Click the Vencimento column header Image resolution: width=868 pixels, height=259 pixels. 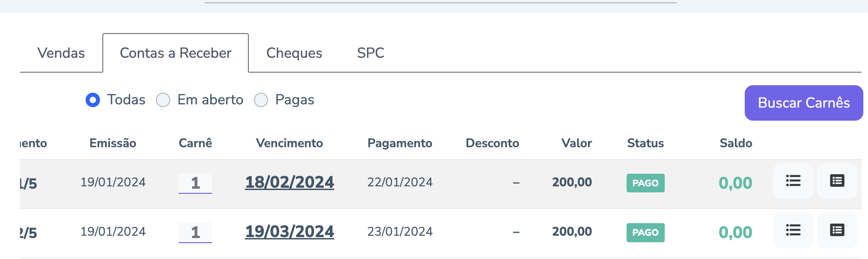coord(289,143)
